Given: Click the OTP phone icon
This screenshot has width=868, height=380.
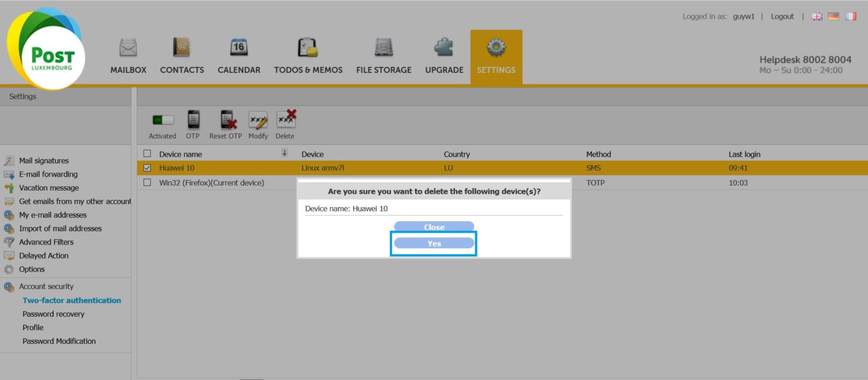Looking at the screenshot, I should point(193,120).
